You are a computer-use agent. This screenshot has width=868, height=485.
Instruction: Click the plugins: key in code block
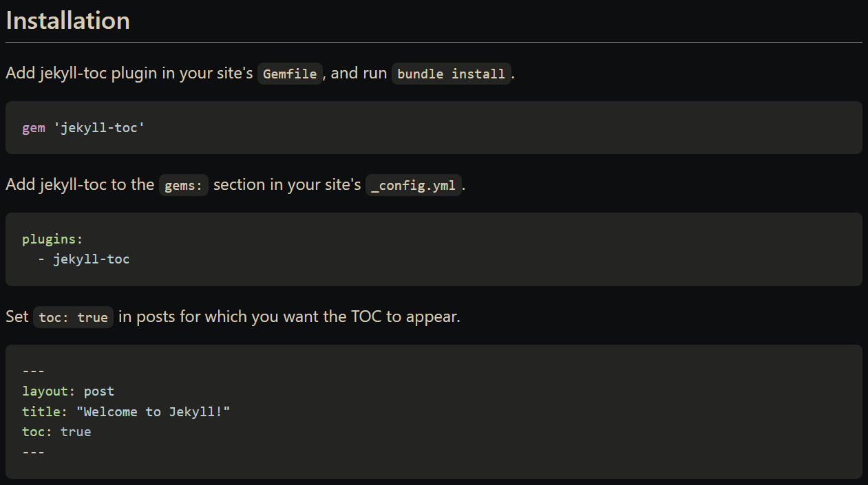click(x=52, y=239)
